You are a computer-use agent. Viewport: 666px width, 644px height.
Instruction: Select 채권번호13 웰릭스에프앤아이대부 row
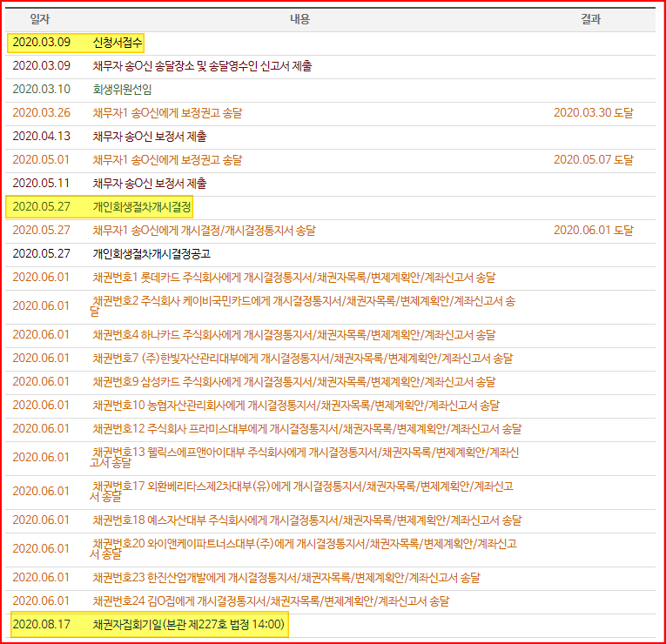[x=331, y=458]
